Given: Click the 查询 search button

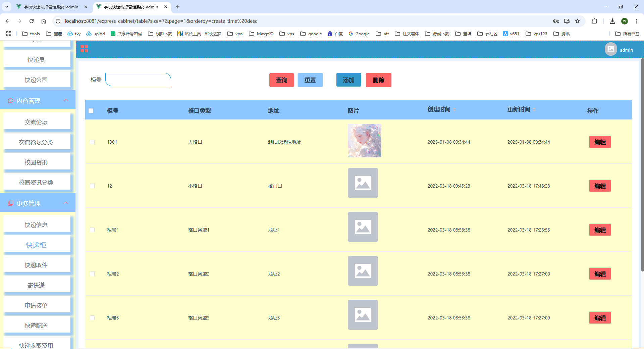Looking at the screenshot, I should [x=282, y=80].
